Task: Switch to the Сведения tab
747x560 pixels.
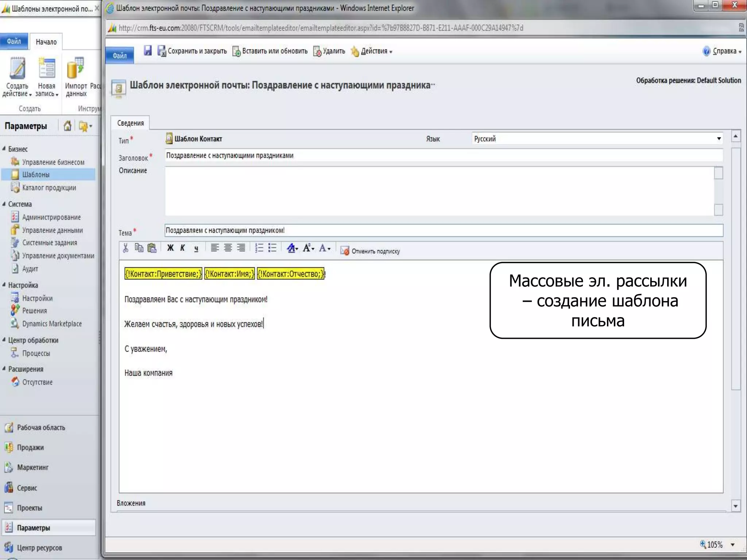Action: pyautogui.click(x=130, y=123)
